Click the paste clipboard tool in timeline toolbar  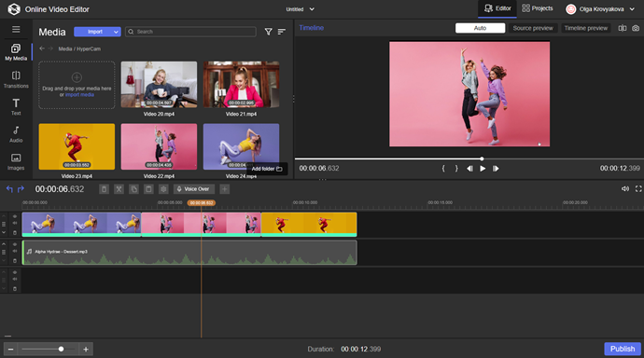click(148, 189)
